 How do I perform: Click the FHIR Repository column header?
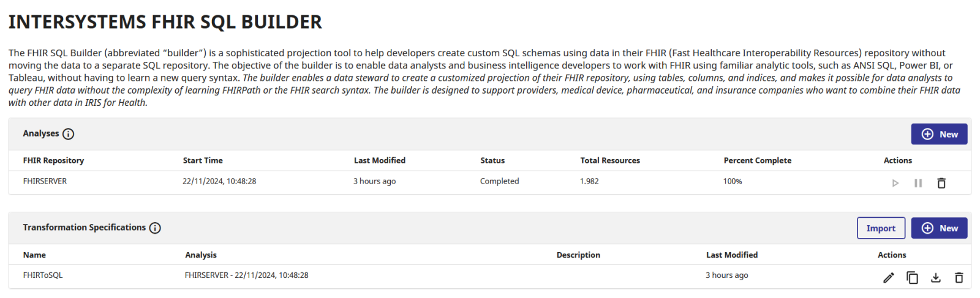coord(53,160)
